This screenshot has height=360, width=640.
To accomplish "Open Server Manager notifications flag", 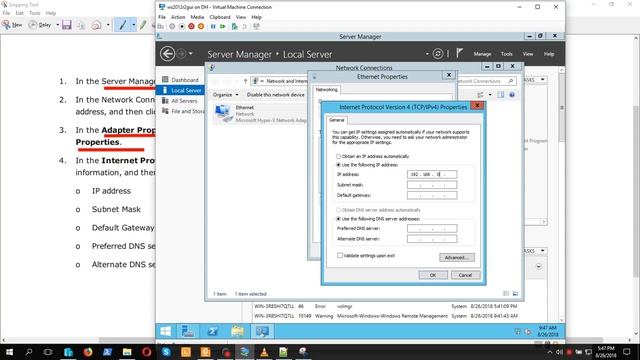I will (460, 53).
